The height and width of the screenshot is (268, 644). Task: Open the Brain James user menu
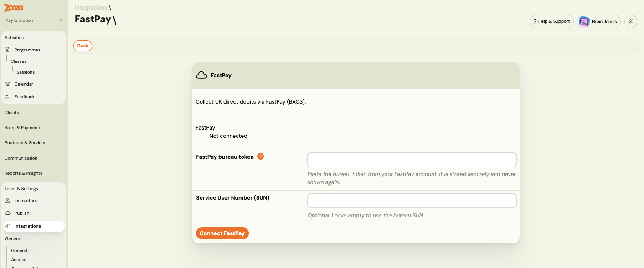599,21
